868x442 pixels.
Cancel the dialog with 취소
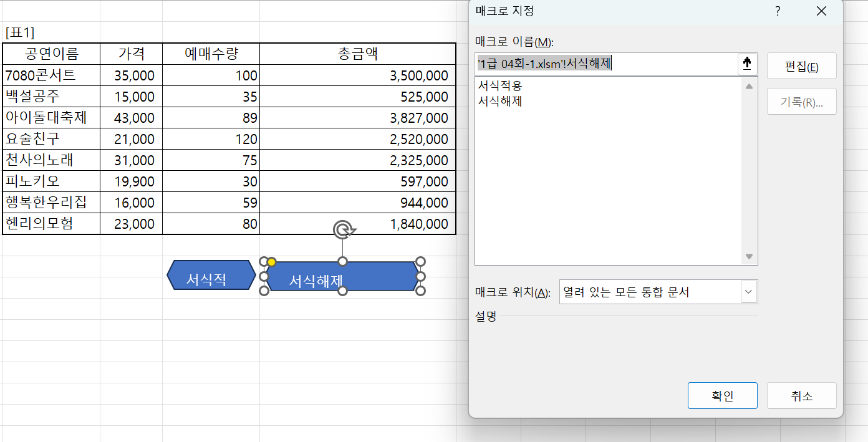pos(801,396)
